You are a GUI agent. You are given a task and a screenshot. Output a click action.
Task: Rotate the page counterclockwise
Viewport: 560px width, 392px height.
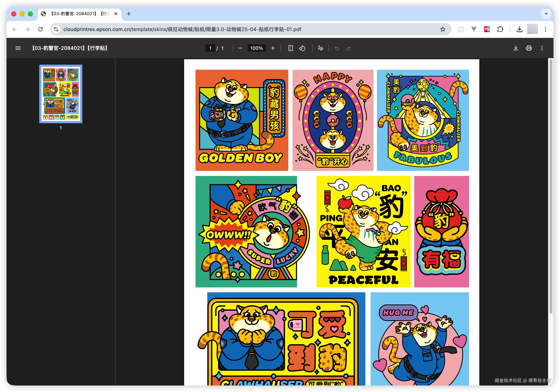pyautogui.click(x=302, y=48)
